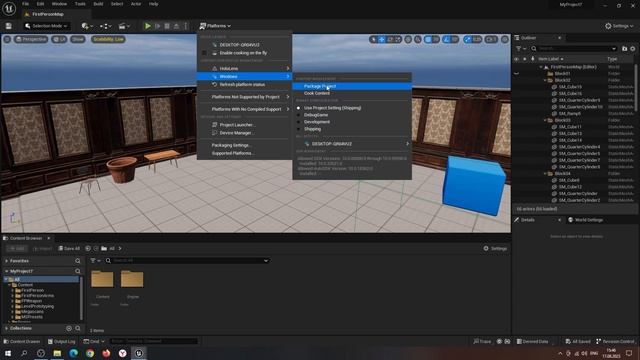This screenshot has height=360, width=640.
Task: Save the current level with the floppy disk icon
Action: (9, 26)
